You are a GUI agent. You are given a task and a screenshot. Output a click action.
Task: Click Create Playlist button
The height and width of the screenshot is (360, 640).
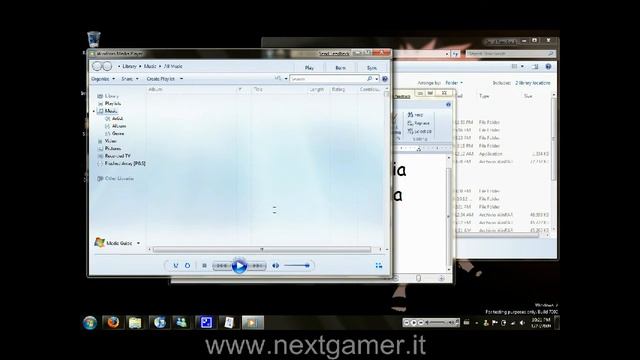[x=160, y=79]
